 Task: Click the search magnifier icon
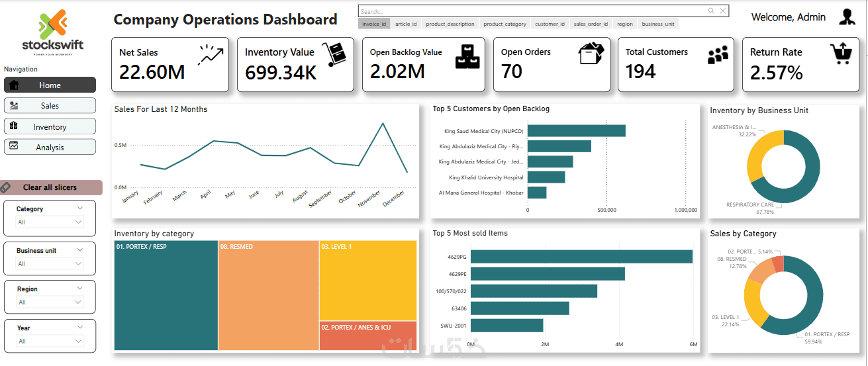pyautogui.click(x=711, y=11)
